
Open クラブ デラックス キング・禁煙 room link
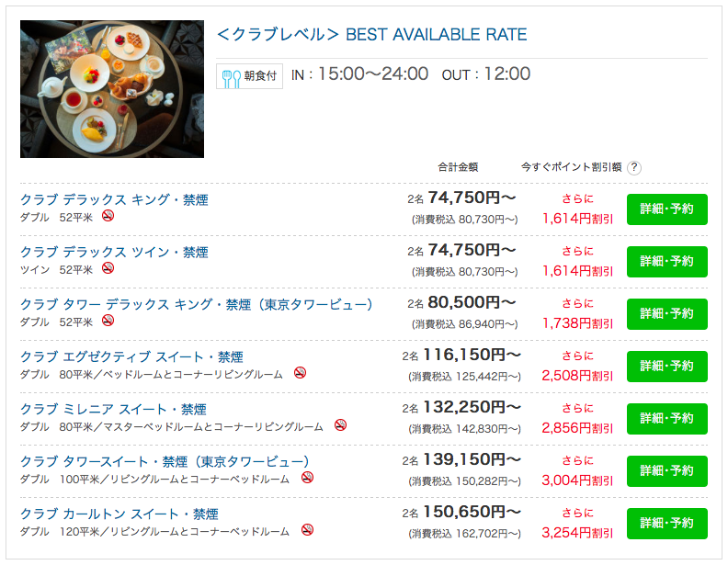(x=114, y=200)
